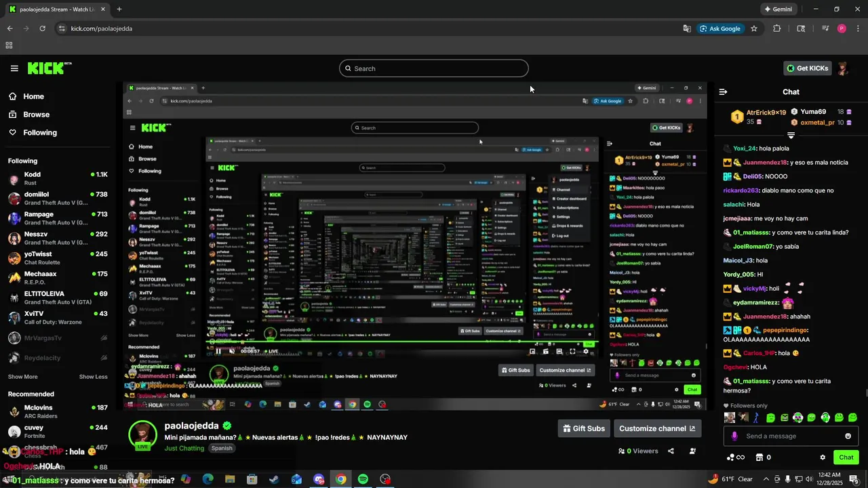Click the blue dancing figure emote
868x488 pixels.
click(x=757, y=418)
